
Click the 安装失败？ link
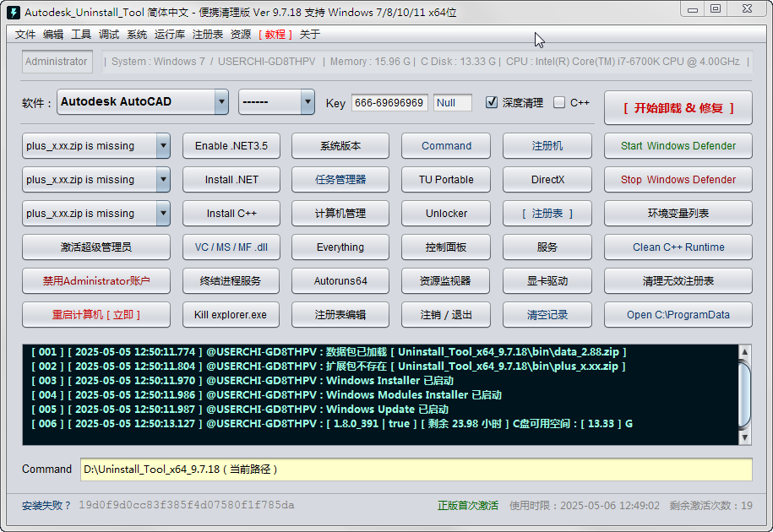(x=46, y=505)
